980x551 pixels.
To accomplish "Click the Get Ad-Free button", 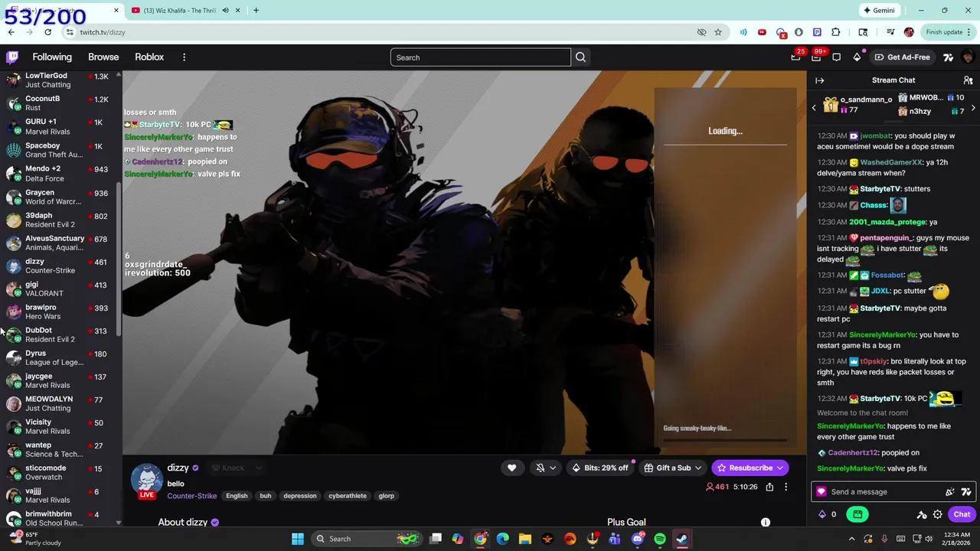I will pyautogui.click(x=902, y=57).
